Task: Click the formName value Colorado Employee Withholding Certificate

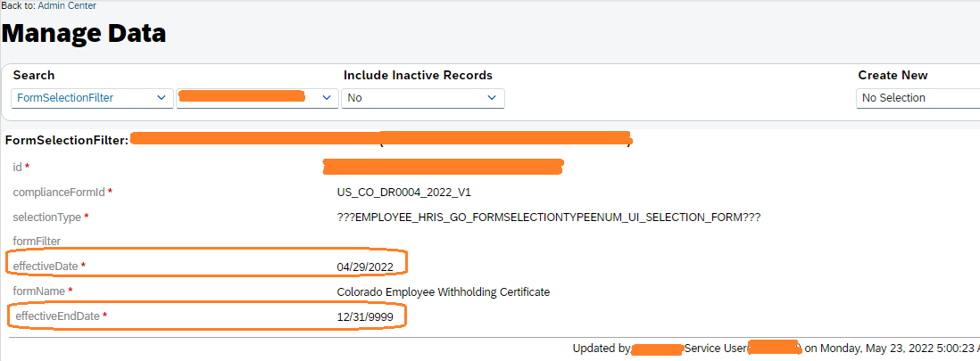Action: coord(443,291)
